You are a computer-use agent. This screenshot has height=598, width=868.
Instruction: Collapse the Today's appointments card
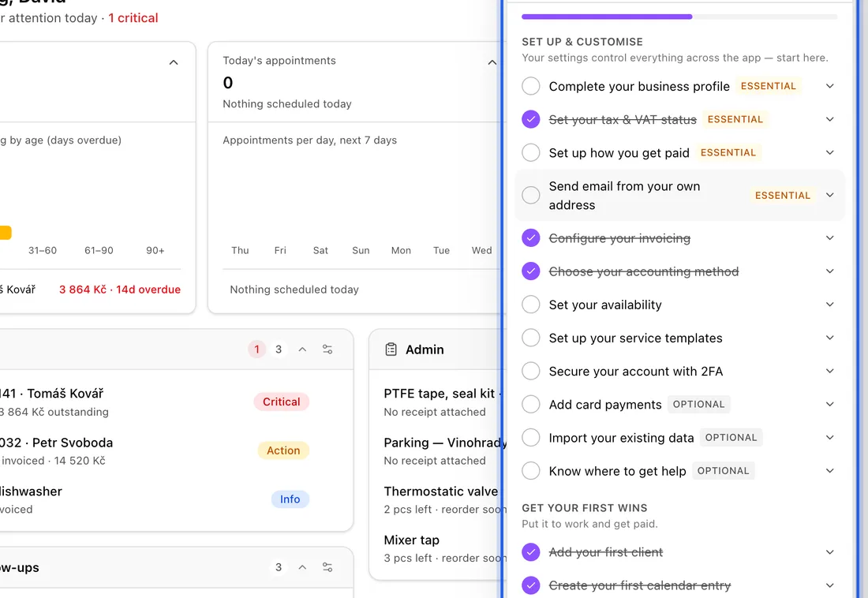coord(492,62)
